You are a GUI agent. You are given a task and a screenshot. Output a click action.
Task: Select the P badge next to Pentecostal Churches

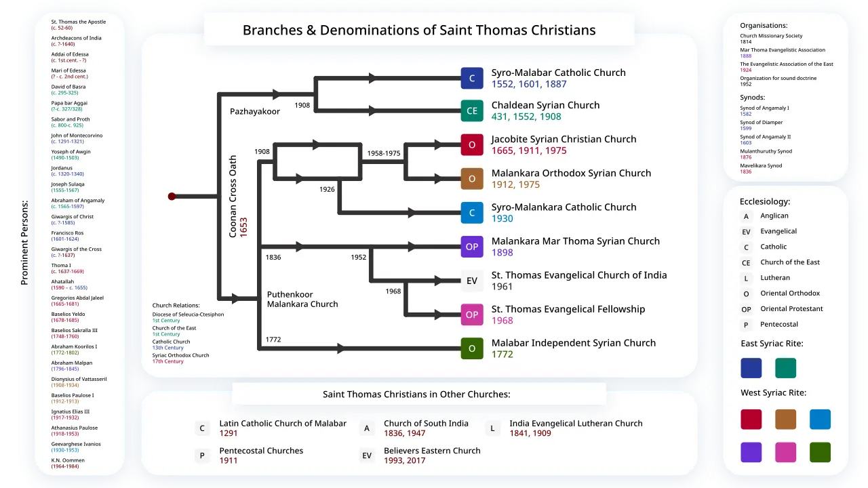202,455
